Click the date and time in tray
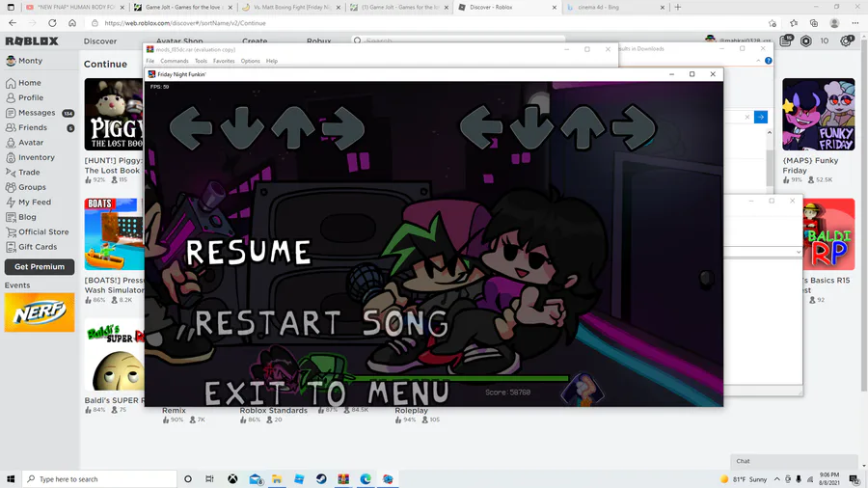Screen dimensions: 868x488 point(829,479)
